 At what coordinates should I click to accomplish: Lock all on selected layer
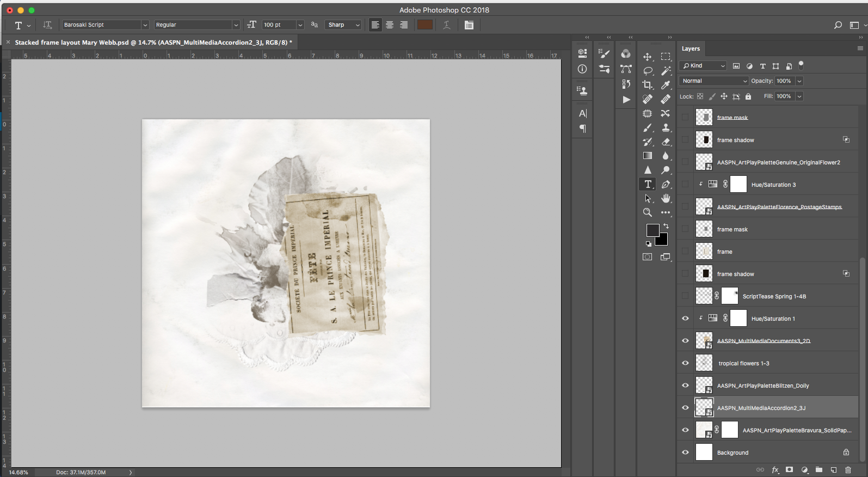coord(748,96)
